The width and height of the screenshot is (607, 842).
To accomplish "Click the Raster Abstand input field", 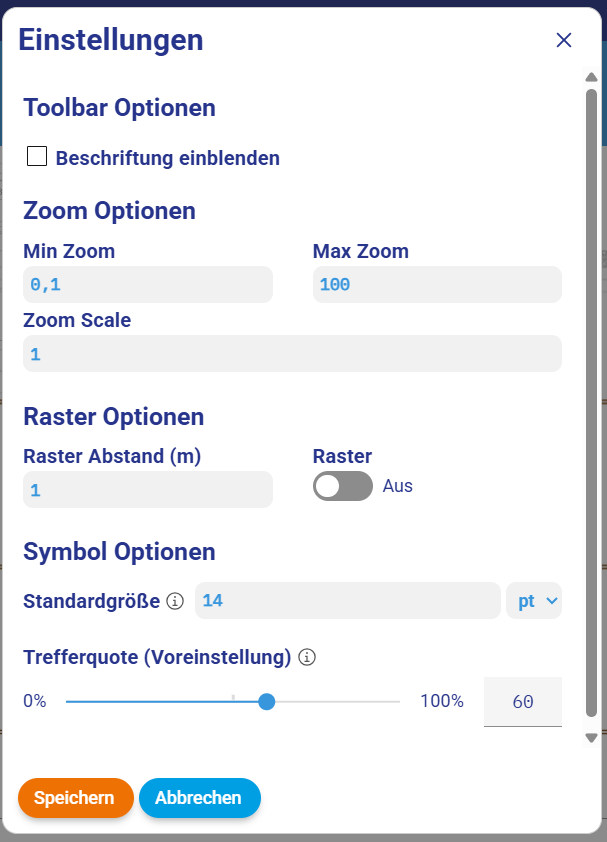I will 148,490.
